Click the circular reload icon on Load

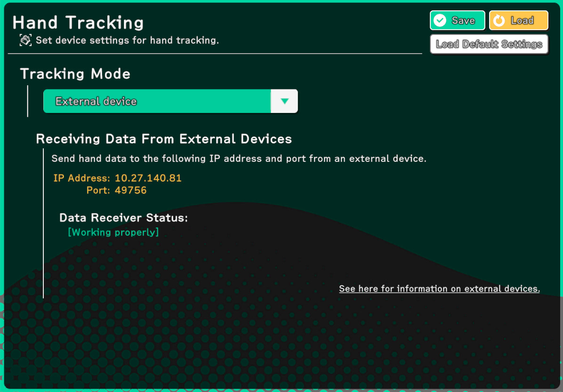coord(499,21)
